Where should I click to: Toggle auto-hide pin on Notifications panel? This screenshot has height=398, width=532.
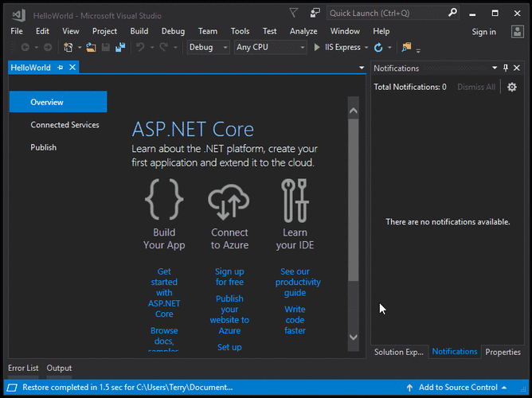coord(506,68)
